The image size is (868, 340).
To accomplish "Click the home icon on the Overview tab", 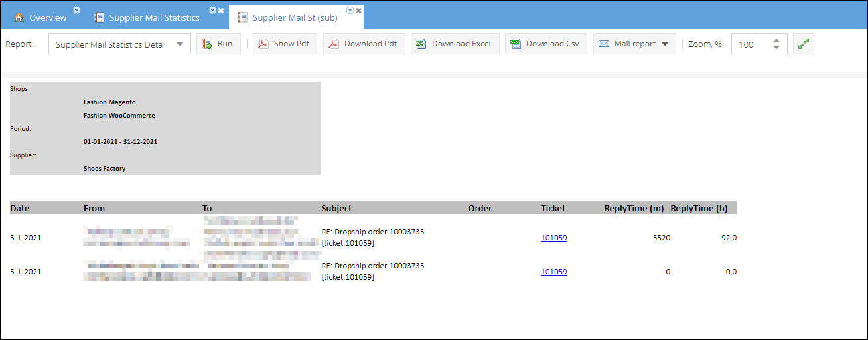I will click(19, 17).
